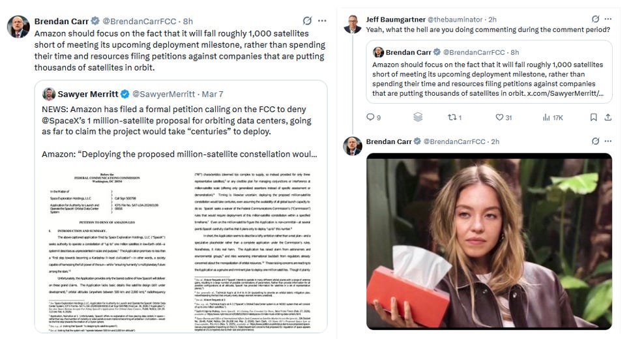Open more options on Brendan Carr's reply

[x=608, y=141]
